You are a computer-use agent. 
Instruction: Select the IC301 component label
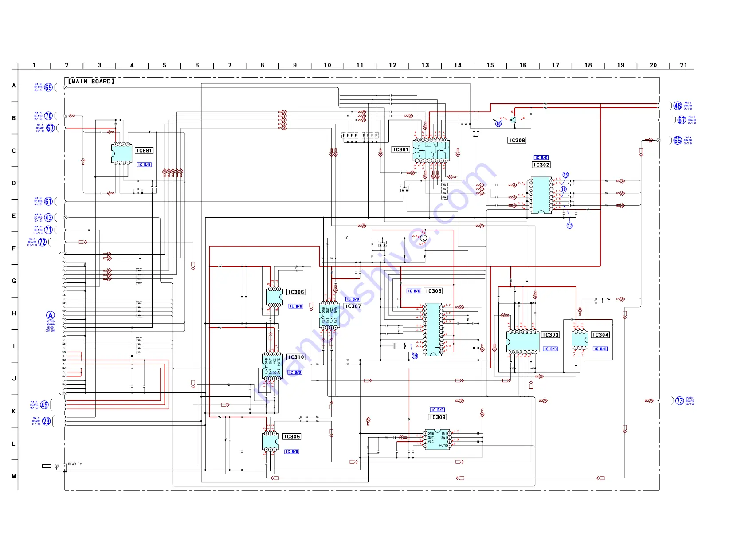pos(401,150)
